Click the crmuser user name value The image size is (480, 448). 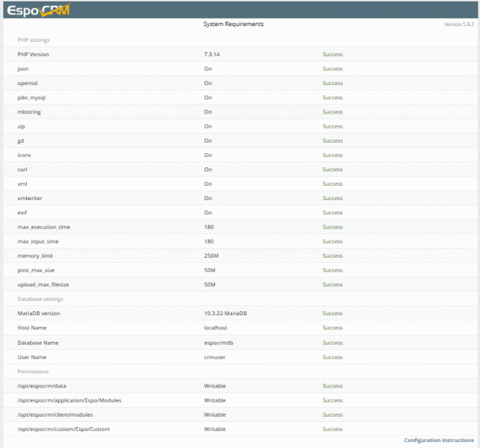click(215, 357)
